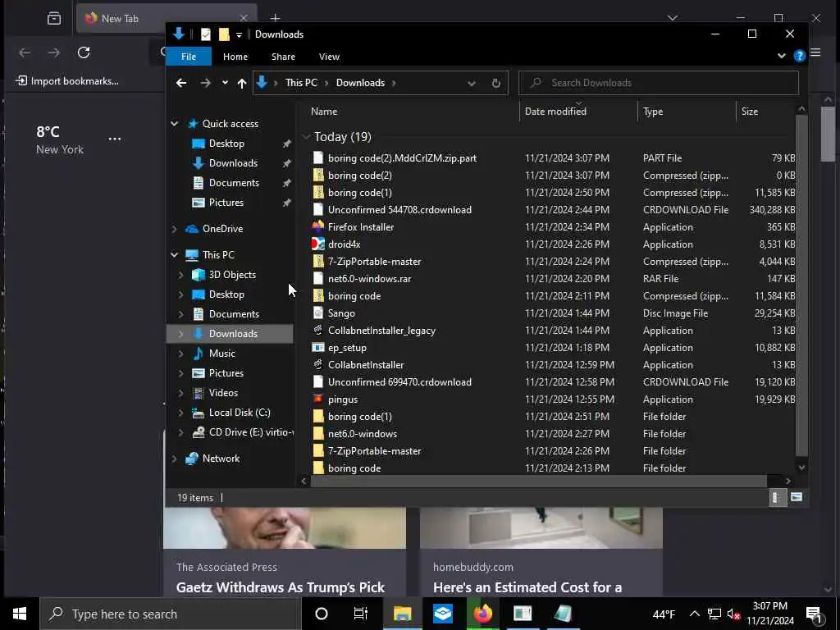Collapse the Quick access tree node
This screenshot has width=840, height=630.
pos(174,124)
